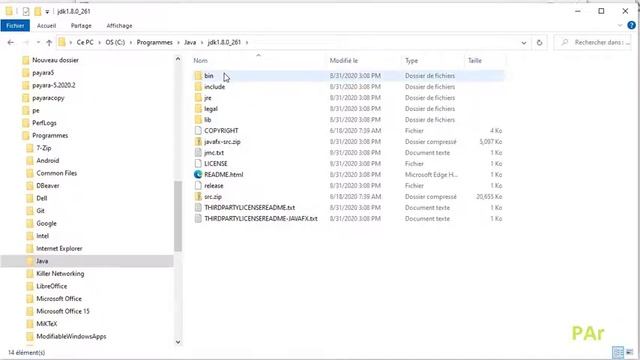Viewport: 640px width, 360px height.
Task: Select the src.zip archive icon
Action: [198, 197]
